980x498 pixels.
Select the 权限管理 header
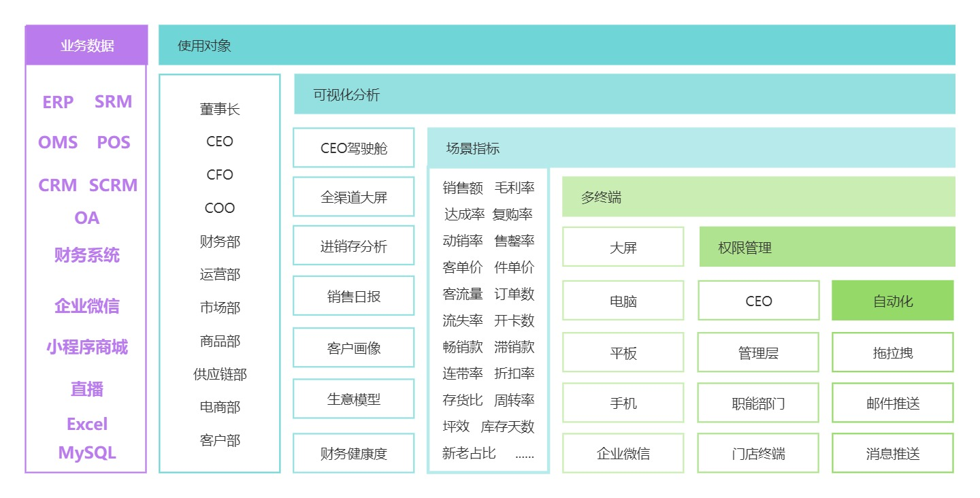click(828, 247)
